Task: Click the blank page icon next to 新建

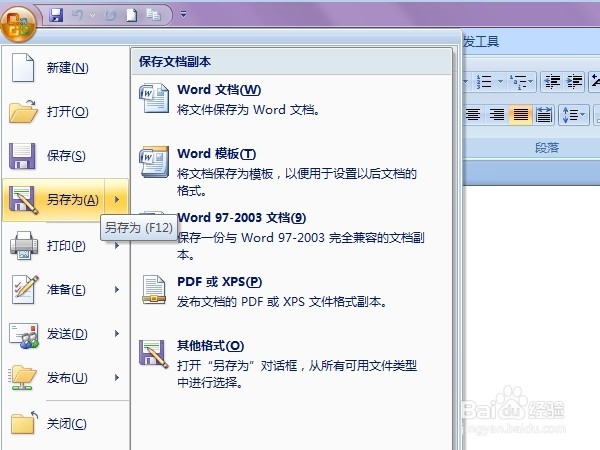Action: [23, 68]
